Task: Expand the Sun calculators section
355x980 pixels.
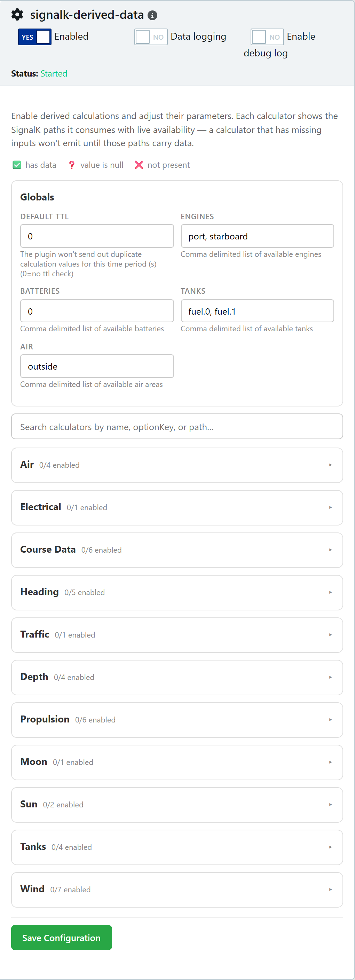Action: coord(177,805)
